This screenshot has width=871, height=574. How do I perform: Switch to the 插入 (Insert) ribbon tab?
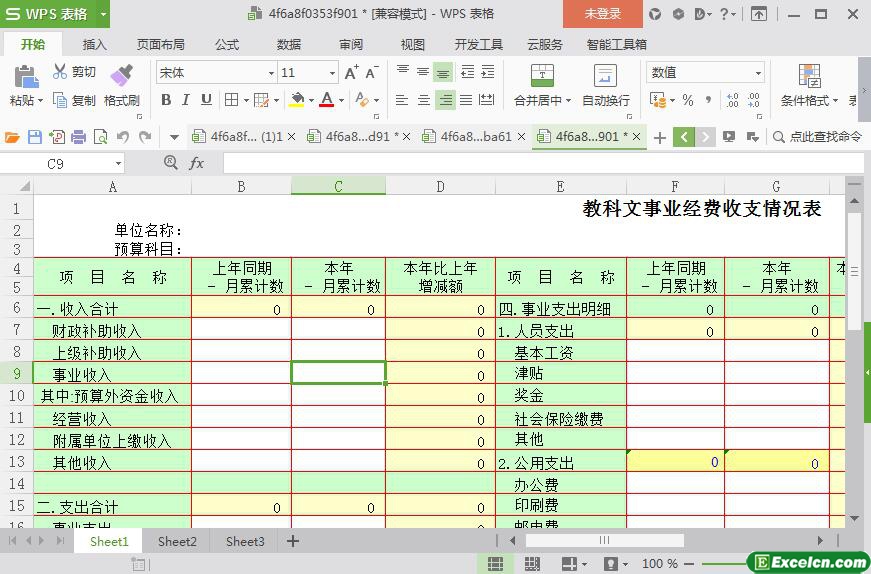94,44
